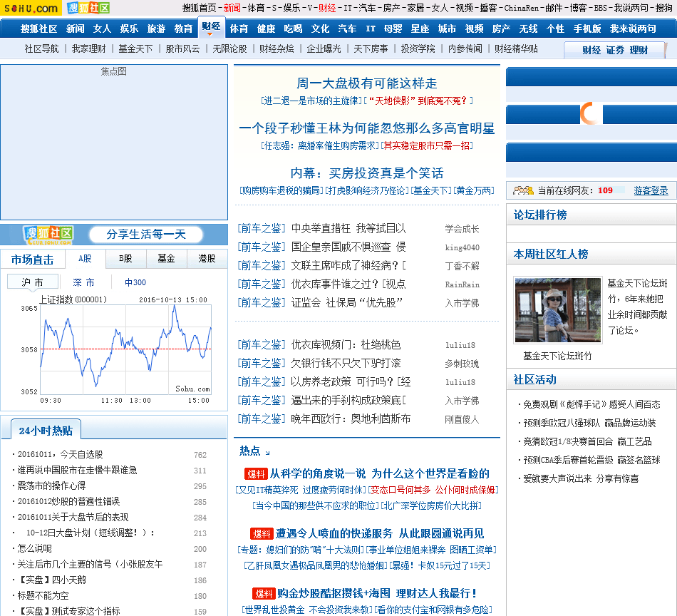
Task: Click the 游客登录 link
Action: 651,190
